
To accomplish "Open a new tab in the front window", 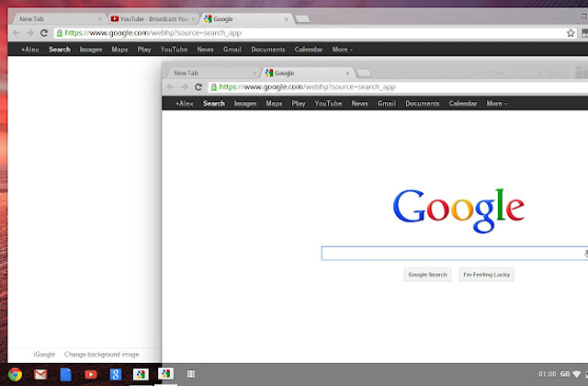I will [364, 73].
